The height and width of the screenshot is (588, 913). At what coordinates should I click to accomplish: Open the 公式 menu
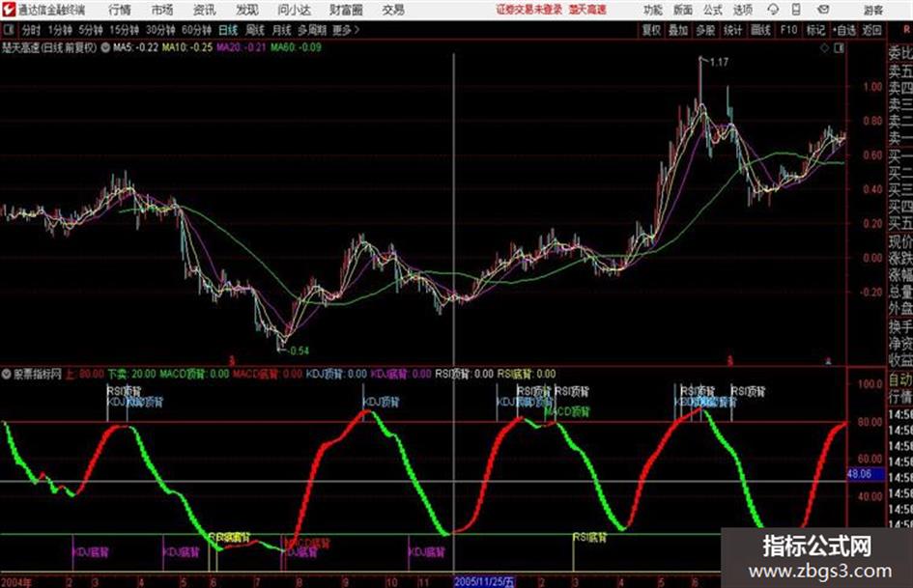click(x=713, y=10)
